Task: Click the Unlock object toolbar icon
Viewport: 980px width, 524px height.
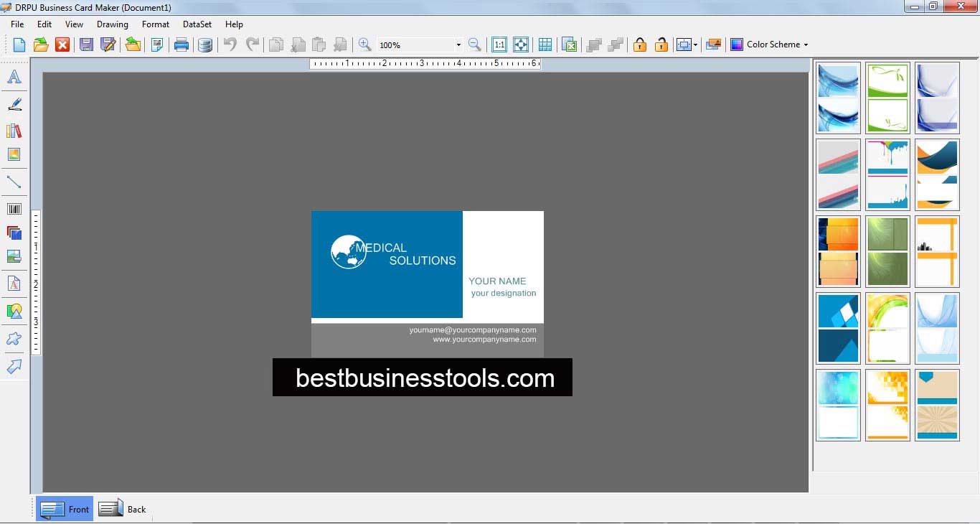Action: [661, 44]
